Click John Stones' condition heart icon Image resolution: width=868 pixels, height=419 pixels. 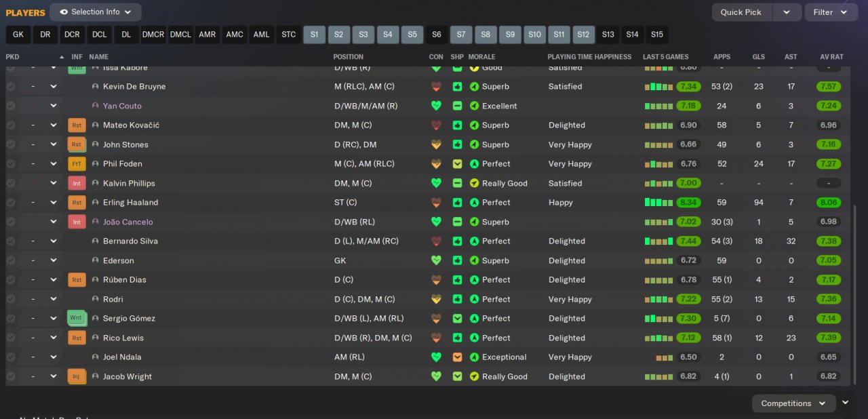pos(436,144)
